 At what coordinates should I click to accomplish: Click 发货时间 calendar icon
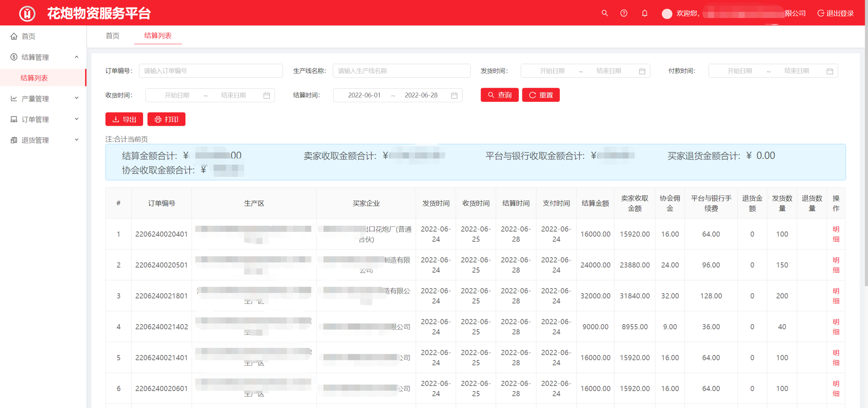tap(642, 71)
